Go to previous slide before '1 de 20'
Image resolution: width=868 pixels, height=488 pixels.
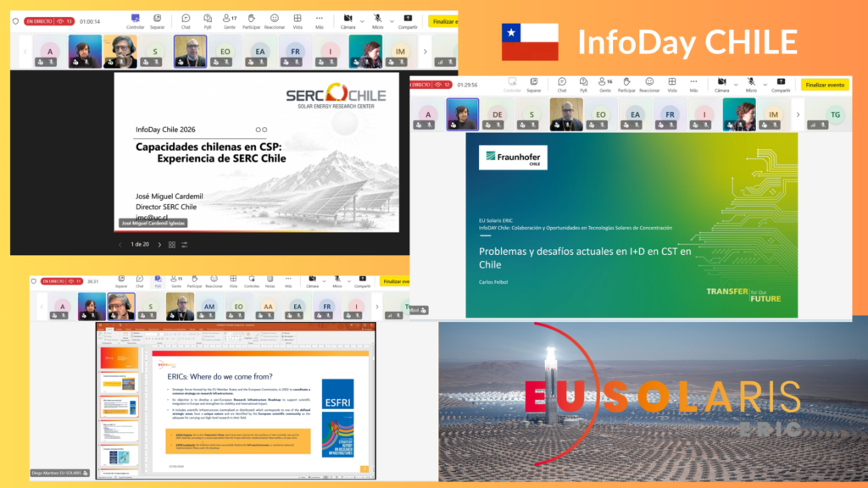tap(120, 245)
